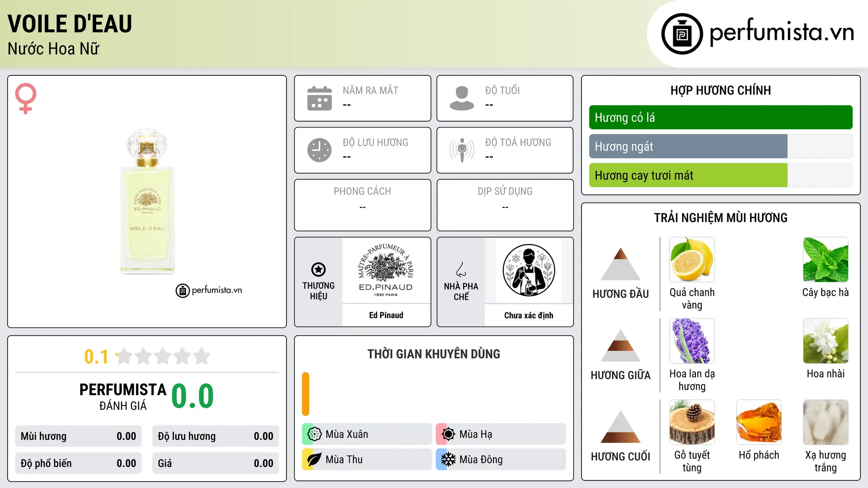
Task: Click the Mùa Xuân flower icon
Action: tap(314, 434)
